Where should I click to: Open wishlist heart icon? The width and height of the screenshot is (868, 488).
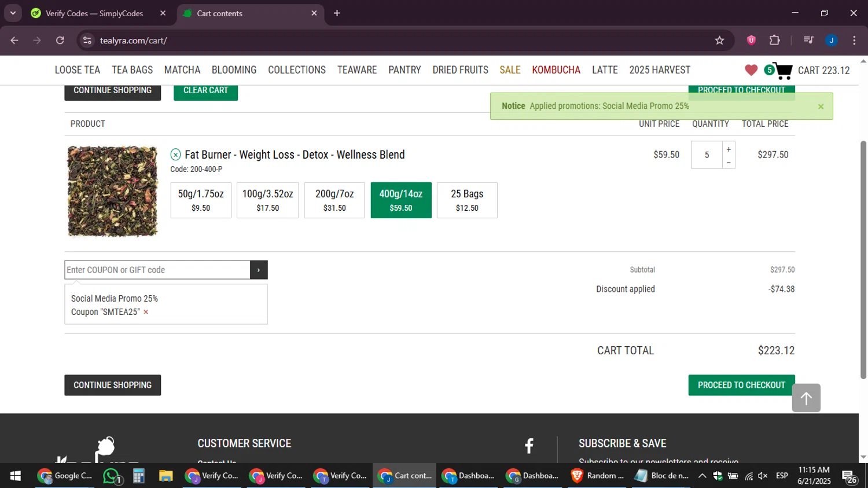(751, 70)
